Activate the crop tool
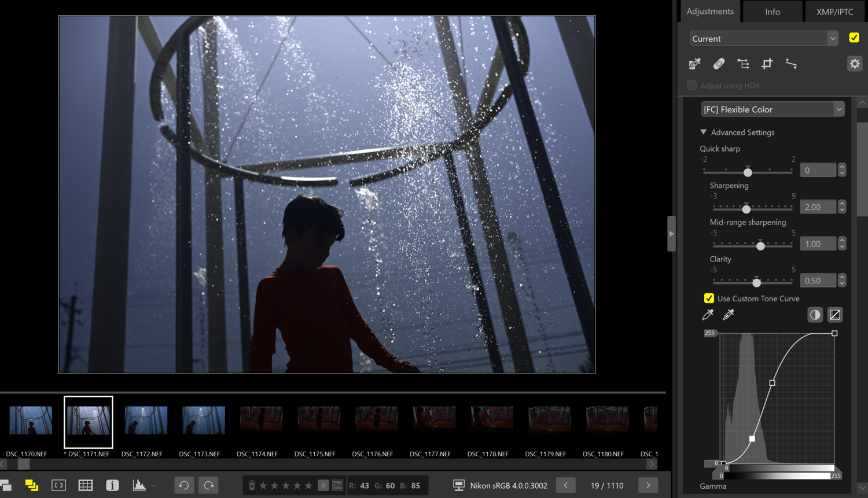 coord(767,64)
